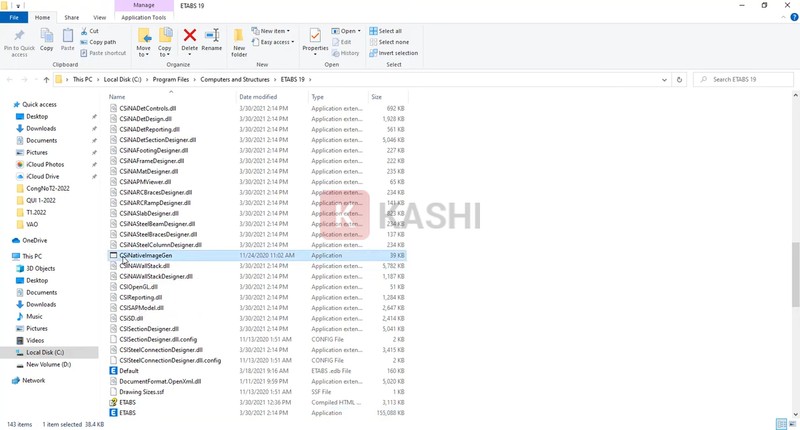Switch to the View ribbon tab
800x430 pixels.
point(99,18)
